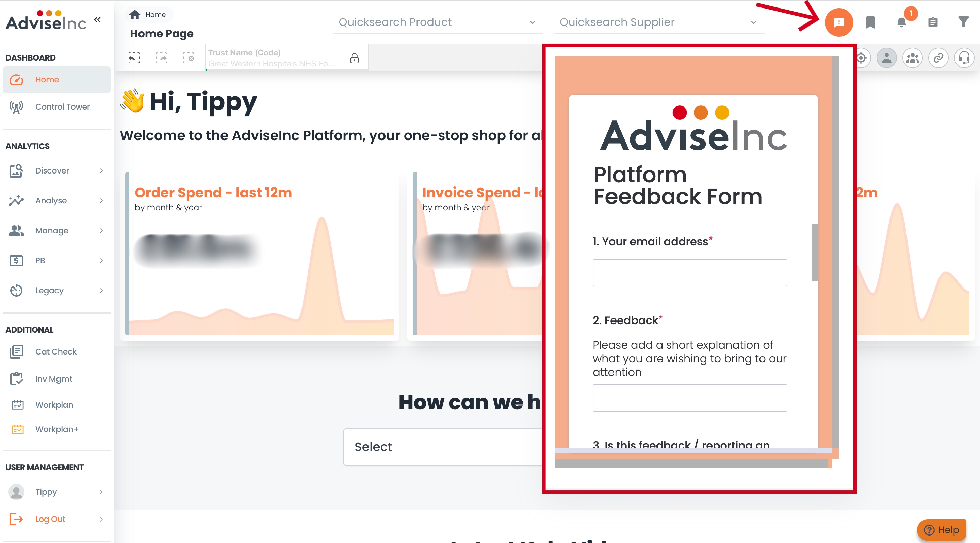Click the chain link icon
The height and width of the screenshot is (543, 980).
(x=938, y=58)
